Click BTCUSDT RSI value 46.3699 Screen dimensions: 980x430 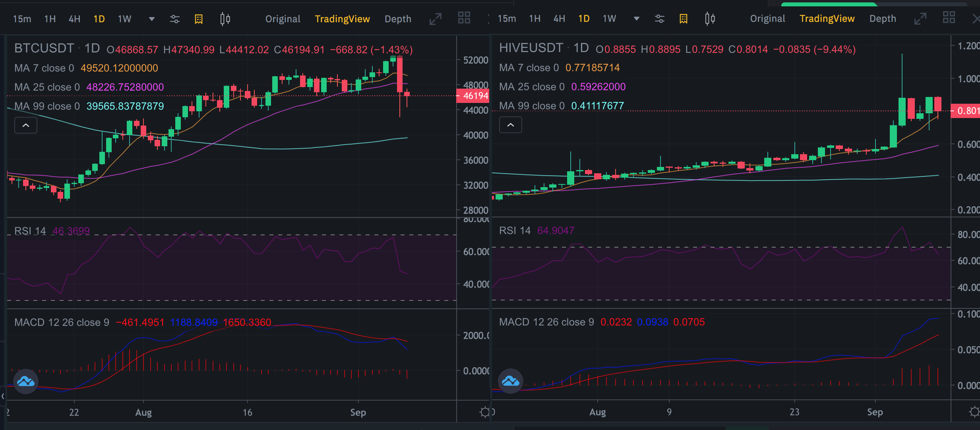click(71, 231)
